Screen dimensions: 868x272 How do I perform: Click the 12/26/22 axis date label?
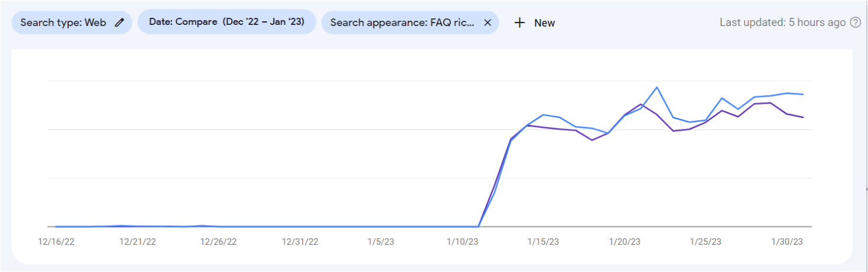219,242
